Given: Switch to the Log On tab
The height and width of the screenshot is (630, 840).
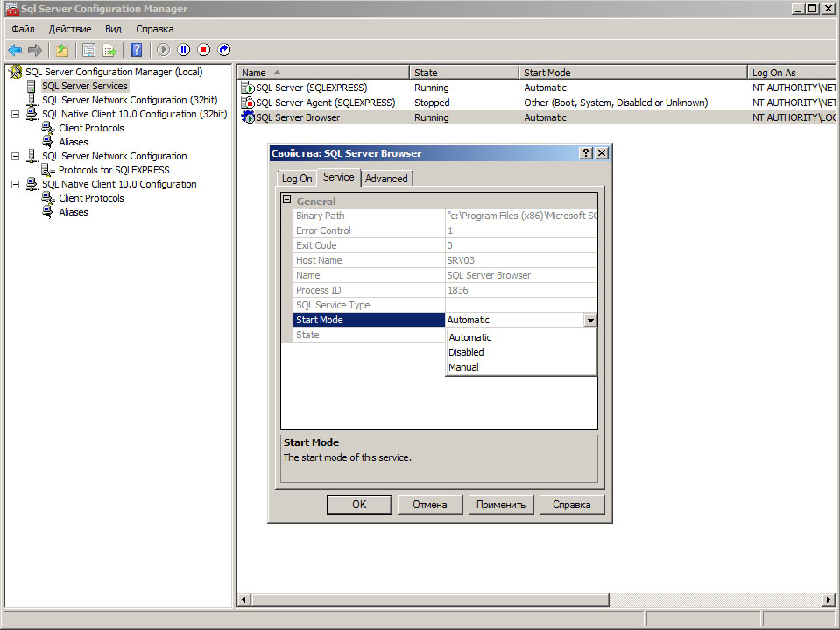Looking at the screenshot, I should coord(297,179).
